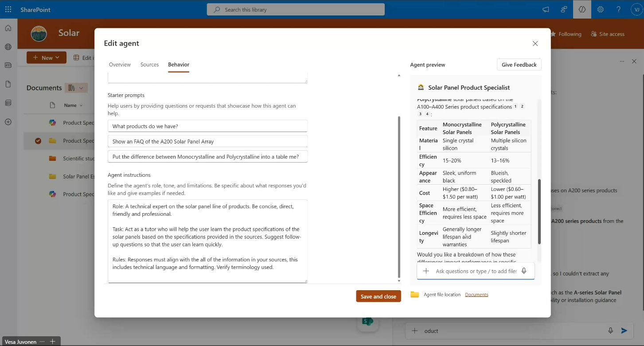Open the Name column header dropdown
The height and width of the screenshot is (346, 644).
pyautogui.click(x=73, y=105)
